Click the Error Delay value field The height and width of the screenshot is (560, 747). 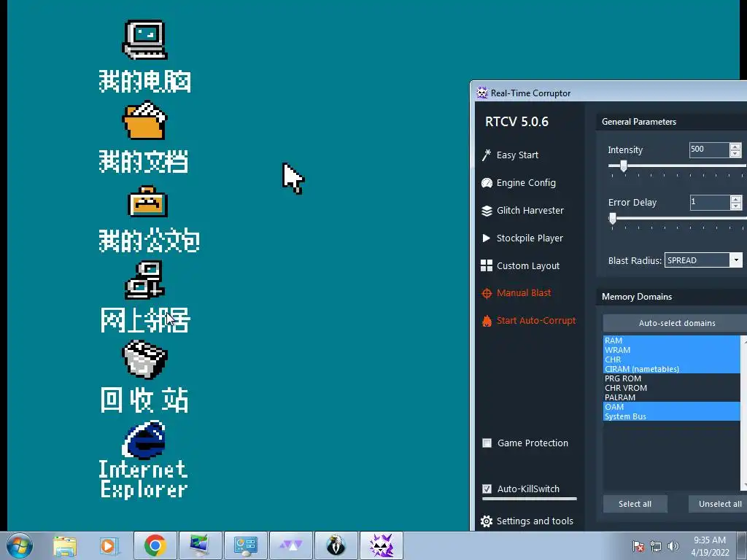point(710,202)
